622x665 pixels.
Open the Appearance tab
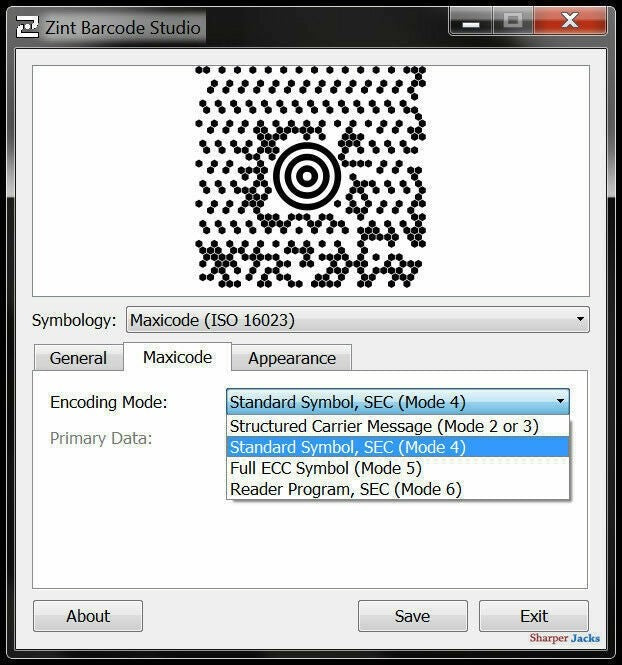tap(292, 358)
